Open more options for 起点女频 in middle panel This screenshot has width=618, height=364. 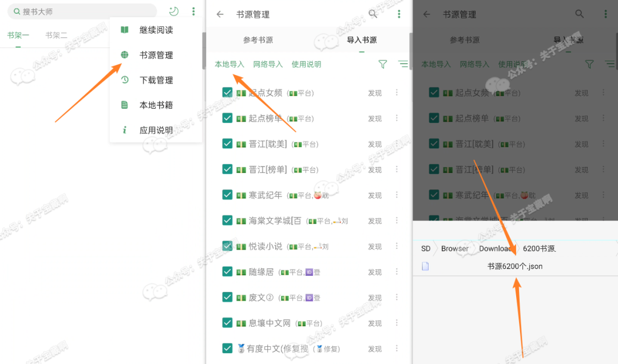tap(397, 93)
